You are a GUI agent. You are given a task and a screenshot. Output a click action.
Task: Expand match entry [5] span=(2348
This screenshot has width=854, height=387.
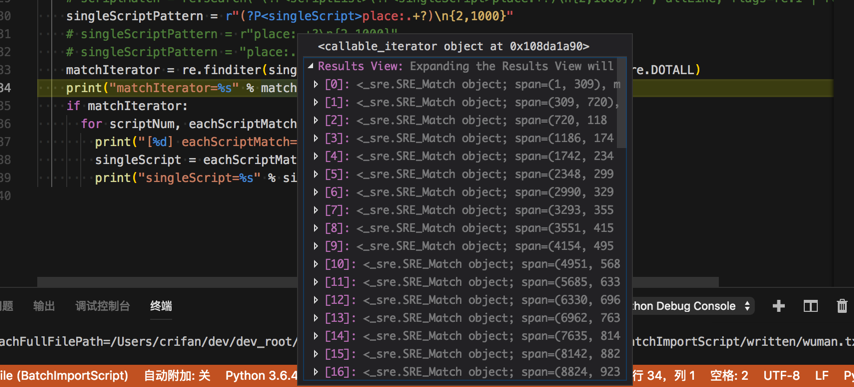click(316, 174)
